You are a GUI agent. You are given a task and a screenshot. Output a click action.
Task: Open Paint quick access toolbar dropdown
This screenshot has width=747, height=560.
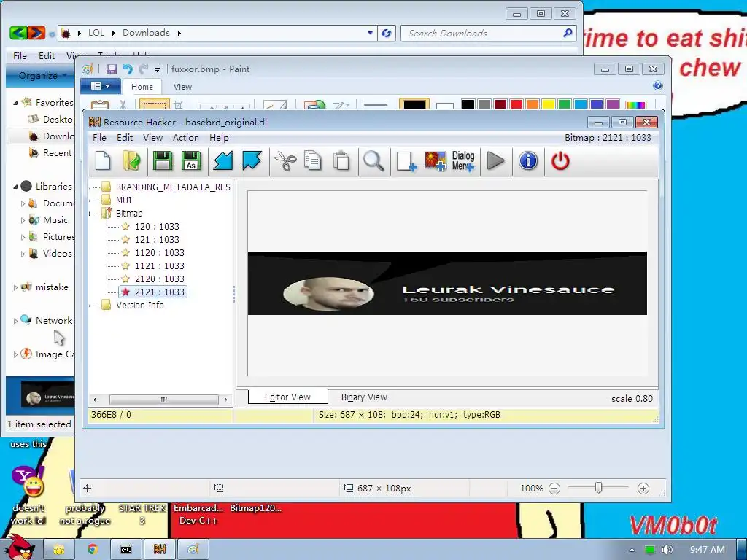coord(157,70)
